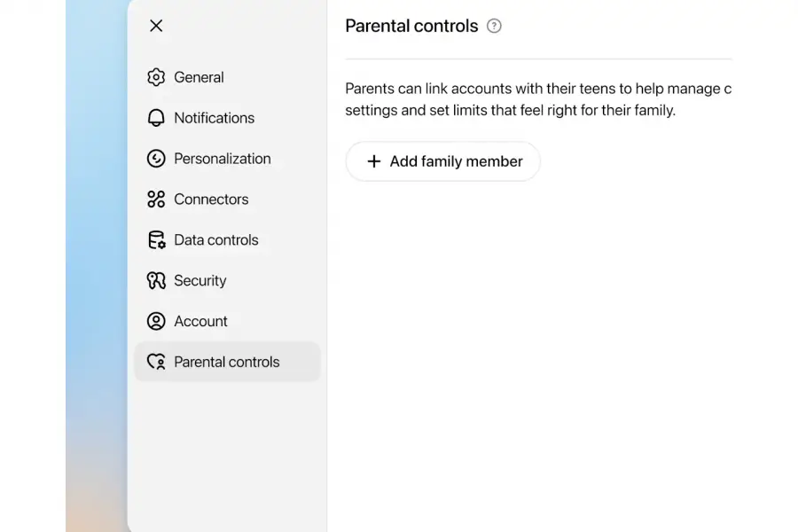Open the Personalization settings entry
This screenshot has width=798, height=532.
click(223, 159)
